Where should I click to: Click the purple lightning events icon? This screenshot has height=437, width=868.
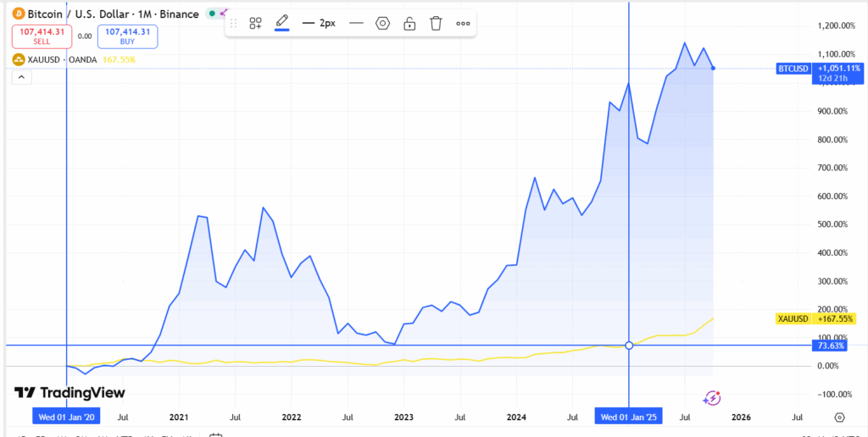point(713,397)
